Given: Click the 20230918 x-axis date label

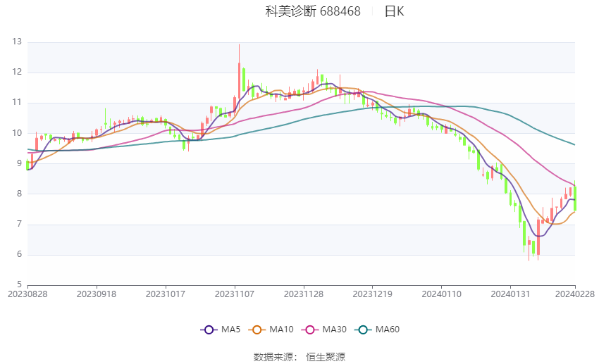Looking at the screenshot, I should click(97, 294).
